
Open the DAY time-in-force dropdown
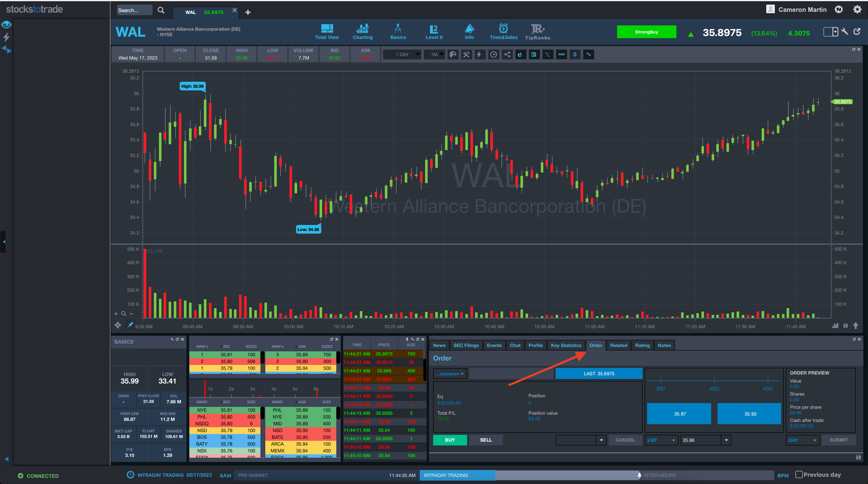pyautogui.click(x=802, y=440)
